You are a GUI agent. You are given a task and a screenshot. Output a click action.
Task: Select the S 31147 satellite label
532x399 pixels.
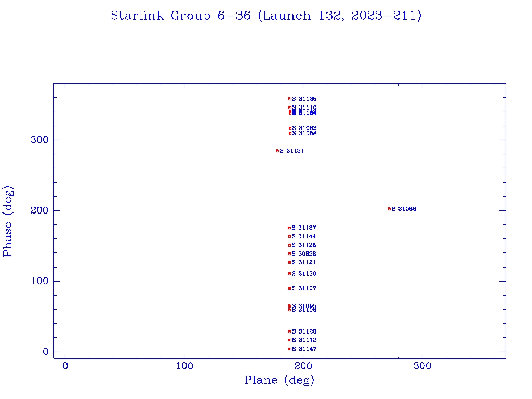[x=304, y=349]
